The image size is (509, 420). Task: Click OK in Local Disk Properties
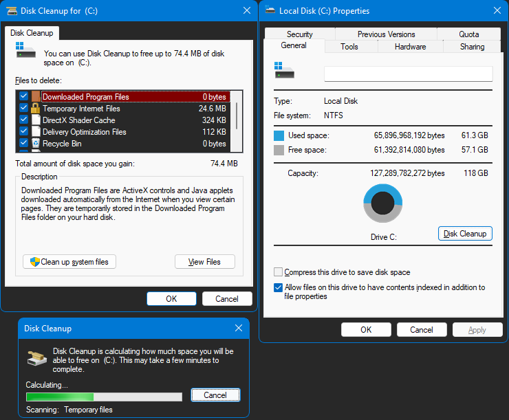coord(366,330)
